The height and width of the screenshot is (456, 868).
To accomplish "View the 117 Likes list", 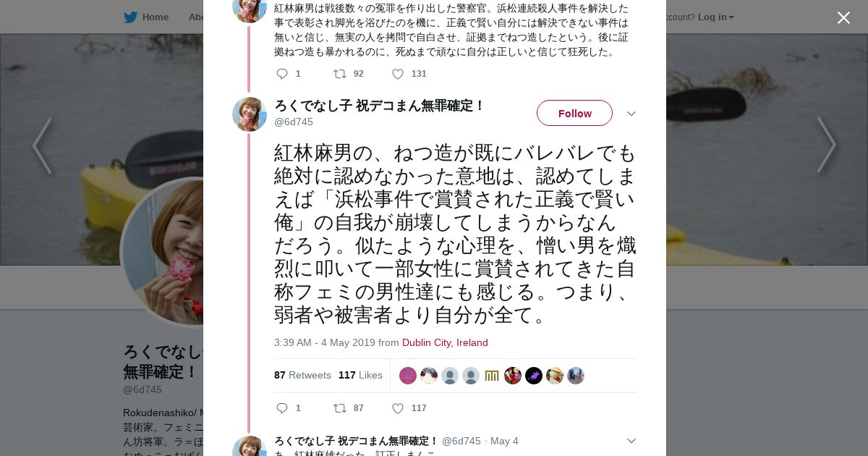I will point(360,375).
